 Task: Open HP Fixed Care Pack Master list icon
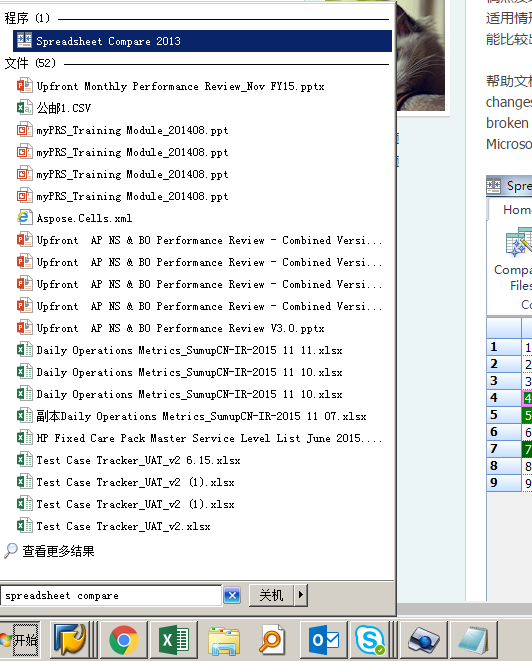coord(24,438)
